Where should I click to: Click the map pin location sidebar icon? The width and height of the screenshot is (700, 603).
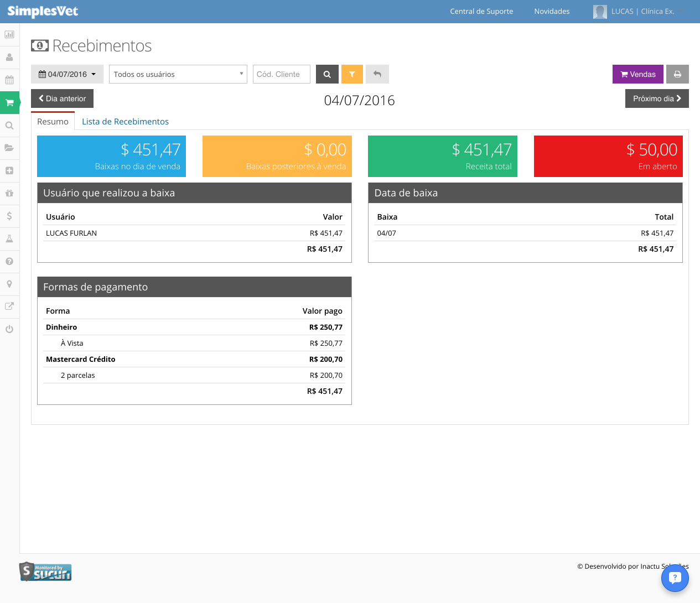pyautogui.click(x=9, y=284)
